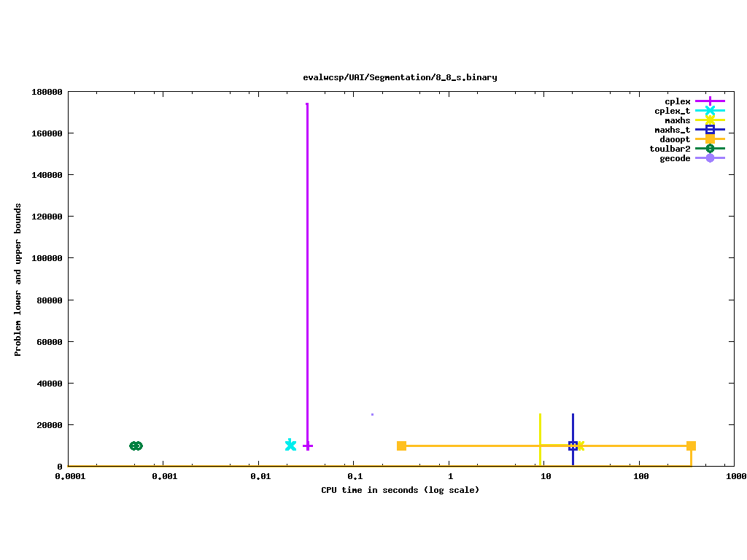Click the cplex_t legend label text
The width and height of the screenshot is (747, 560).
(672, 111)
